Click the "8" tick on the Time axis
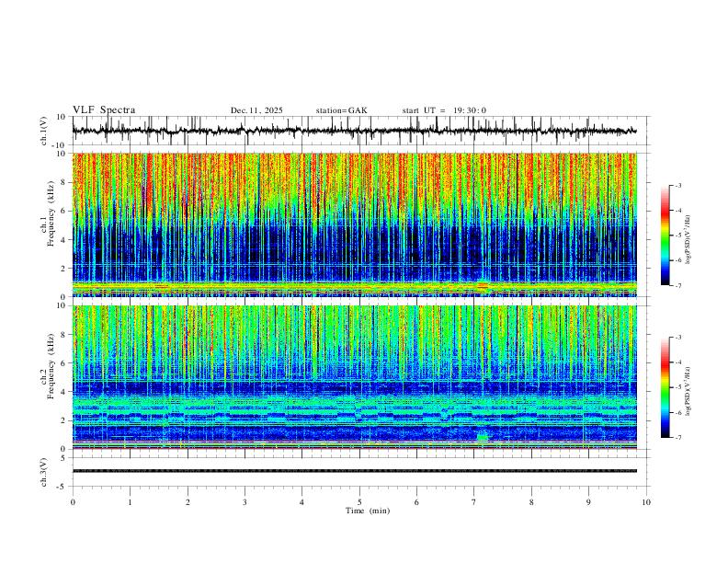Viewport: 728px width, 563px height. (x=531, y=502)
